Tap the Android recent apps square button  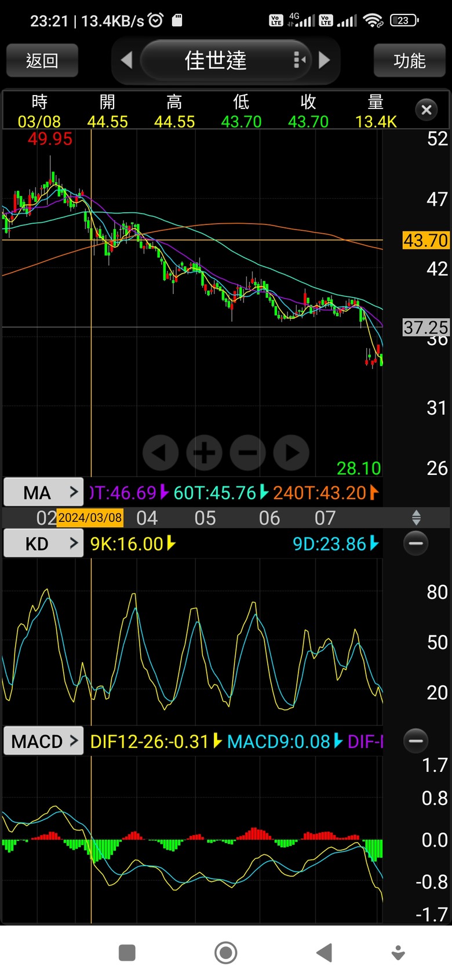127,953
